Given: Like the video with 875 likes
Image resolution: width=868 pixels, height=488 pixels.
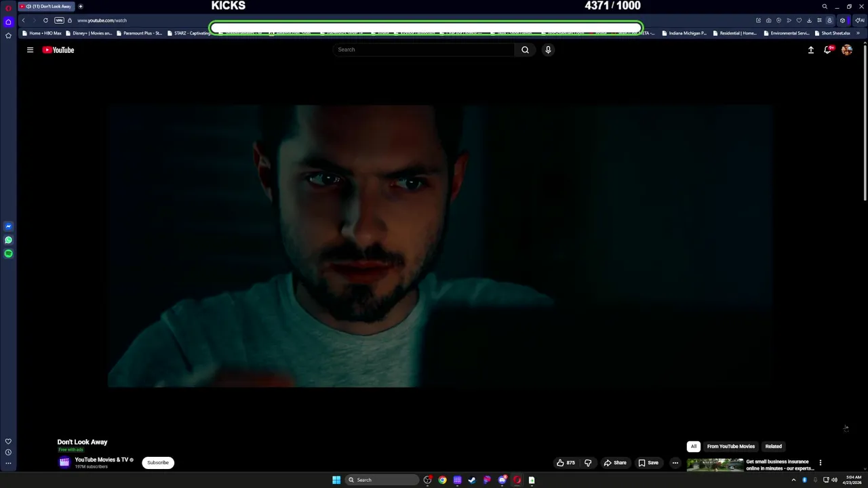Looking at the screenshot, I should pyautogui.click(x=566, y=463).
